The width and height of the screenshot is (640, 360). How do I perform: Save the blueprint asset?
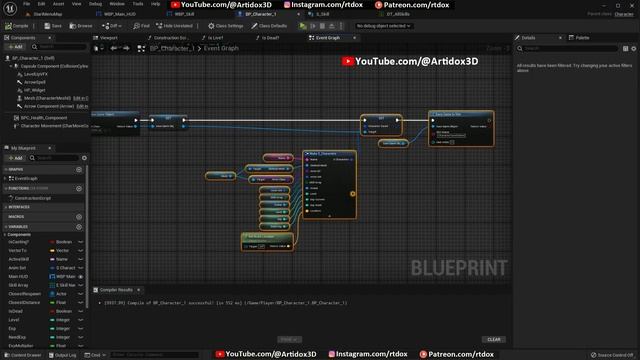(53, 26)
